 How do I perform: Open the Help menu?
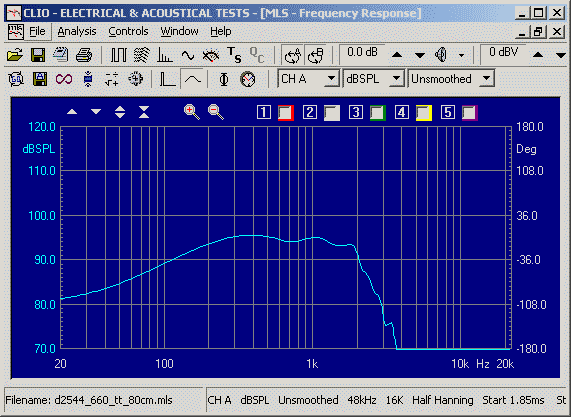coord(221,32)
